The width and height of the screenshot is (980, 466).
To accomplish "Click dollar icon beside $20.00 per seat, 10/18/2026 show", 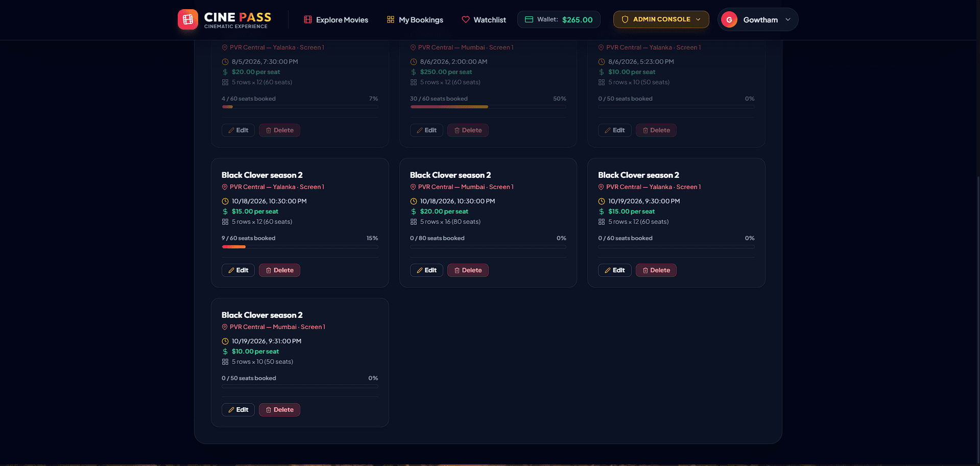I will pos(413,212).
